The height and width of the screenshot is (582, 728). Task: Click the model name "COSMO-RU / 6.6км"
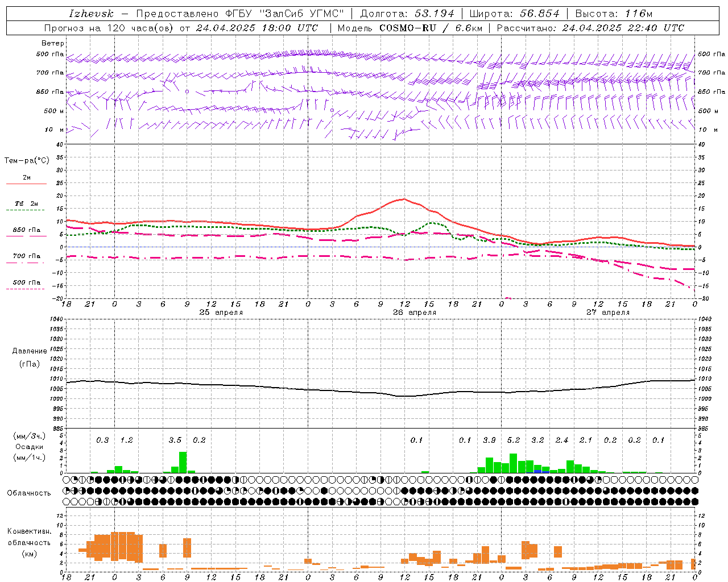431,28
